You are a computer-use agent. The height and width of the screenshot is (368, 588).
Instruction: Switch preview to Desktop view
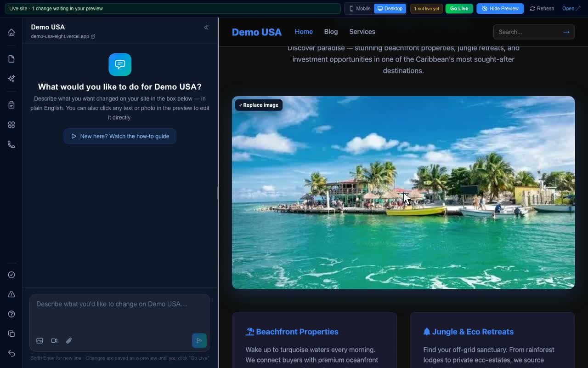coord(390,9)
